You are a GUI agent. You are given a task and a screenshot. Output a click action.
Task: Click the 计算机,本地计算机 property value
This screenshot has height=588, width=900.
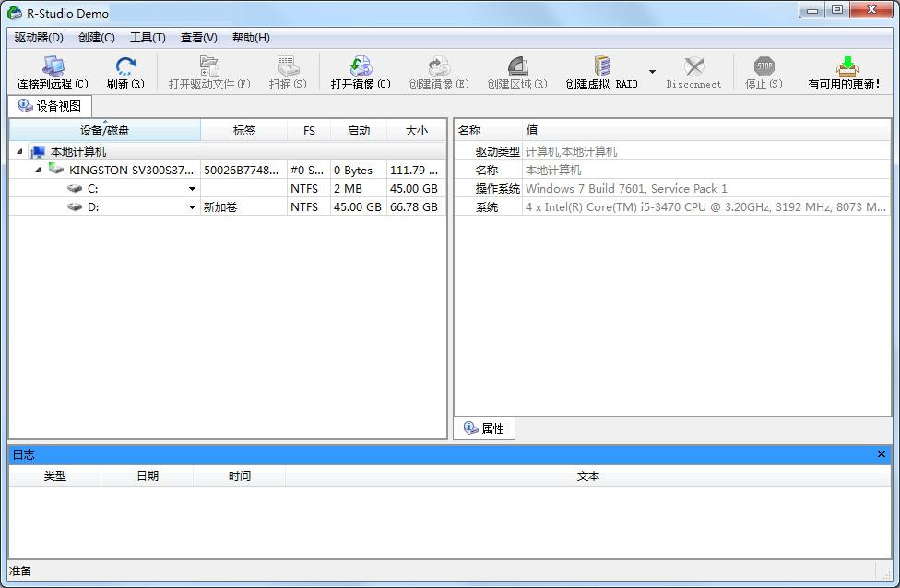571,151
